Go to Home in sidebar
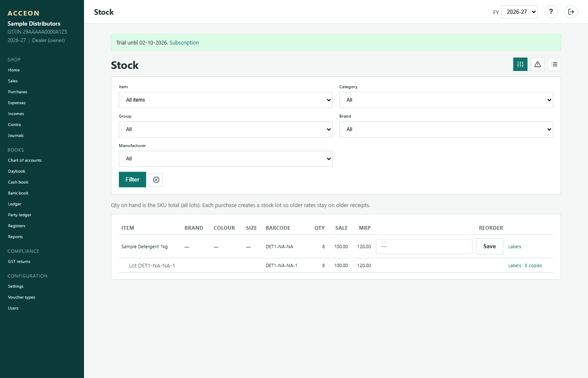The image size is (588, 378). tap(14, 70)
